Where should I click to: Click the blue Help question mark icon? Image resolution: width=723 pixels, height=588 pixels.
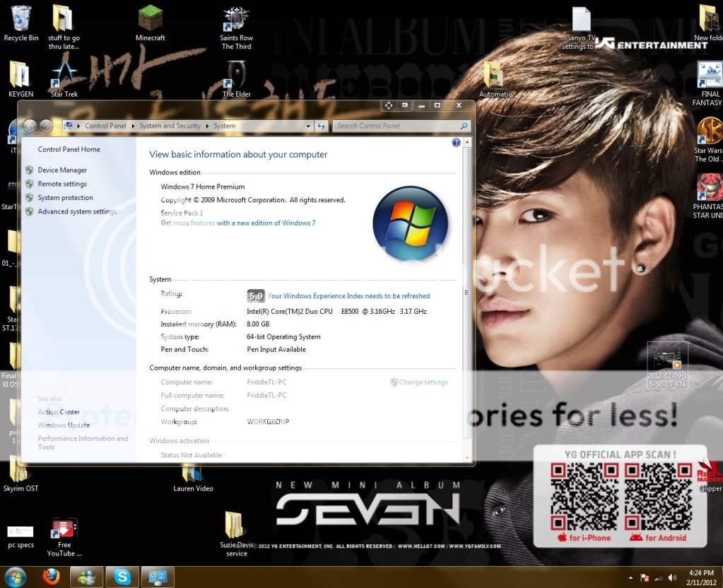pos(456,143)
